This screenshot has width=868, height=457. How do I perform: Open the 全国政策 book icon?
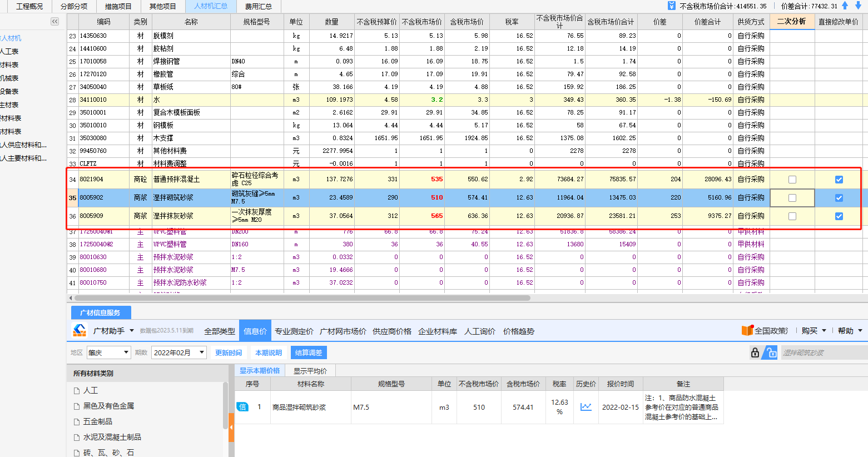[x=747, y=330]
